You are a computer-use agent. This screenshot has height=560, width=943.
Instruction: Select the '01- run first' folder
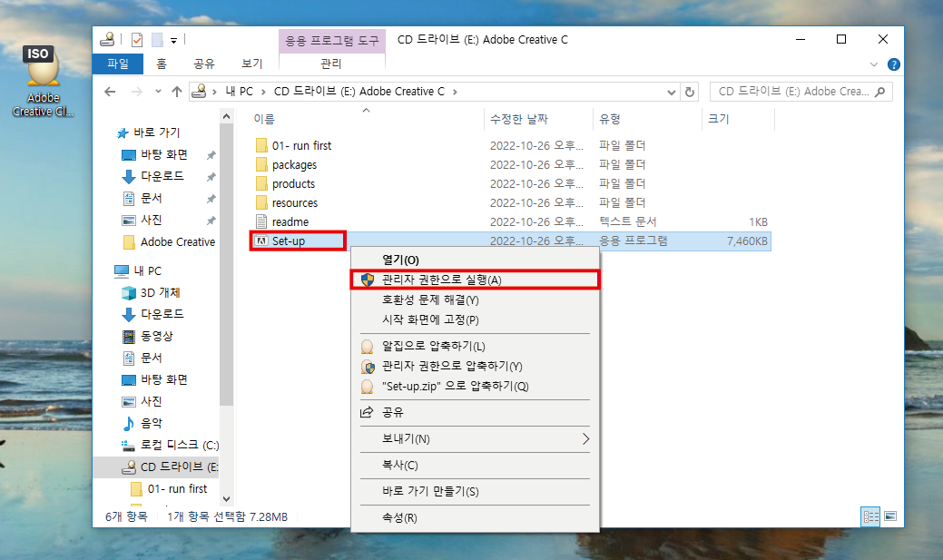301,145
